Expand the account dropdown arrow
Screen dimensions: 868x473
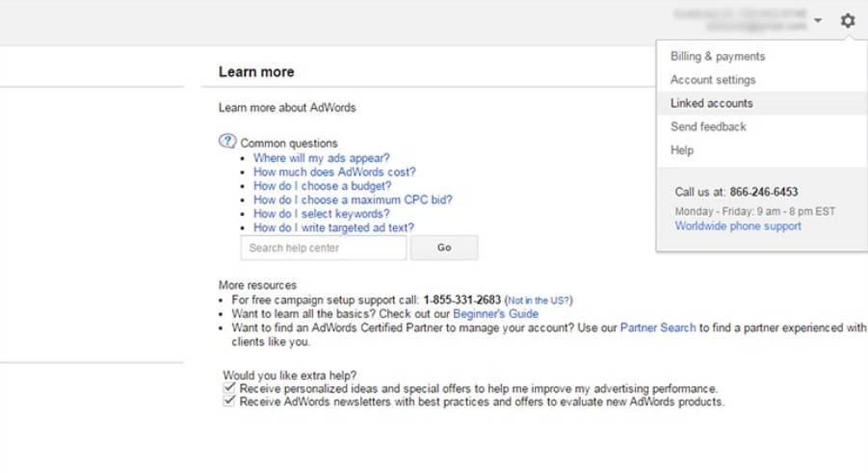(x=817, y=21)
